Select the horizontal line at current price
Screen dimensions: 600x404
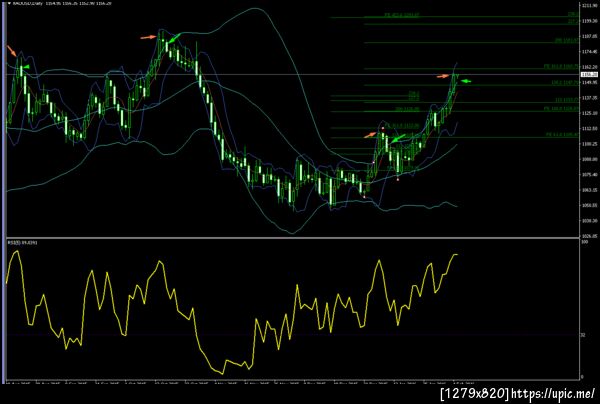(293, 75)
